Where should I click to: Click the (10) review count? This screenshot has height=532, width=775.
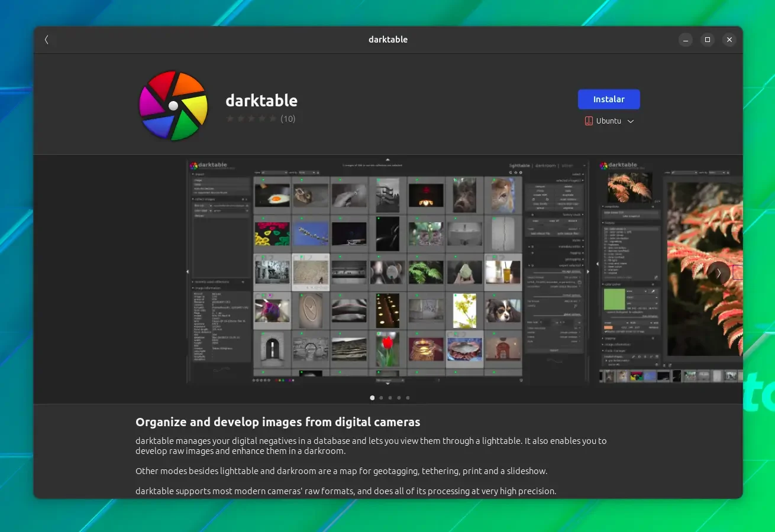click(288, 119)
